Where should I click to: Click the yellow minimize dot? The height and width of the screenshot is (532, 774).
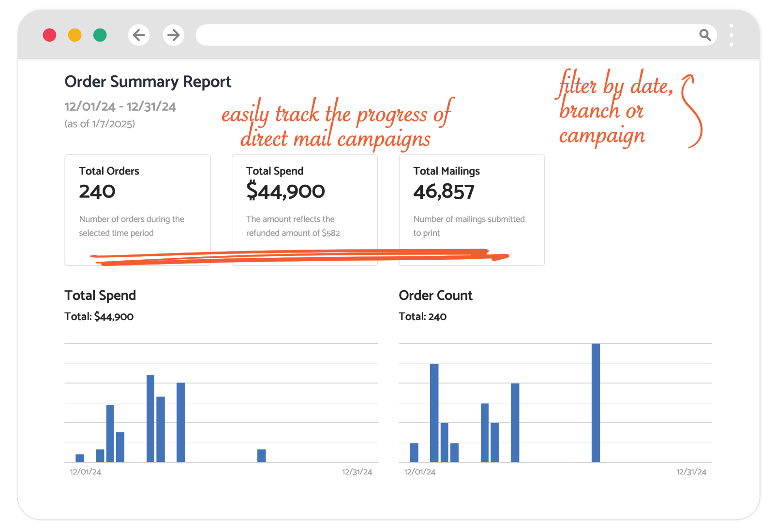(74, 35)
